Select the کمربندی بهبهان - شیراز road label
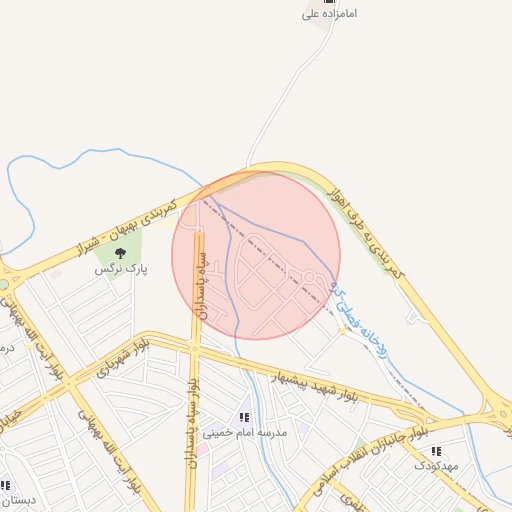512x512 pixels. point(127,227)
